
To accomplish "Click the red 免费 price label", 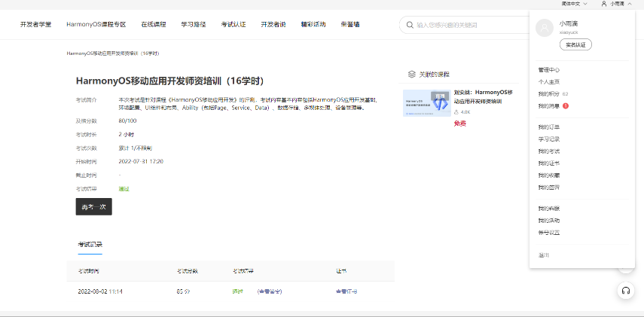I will pos(460,123).
